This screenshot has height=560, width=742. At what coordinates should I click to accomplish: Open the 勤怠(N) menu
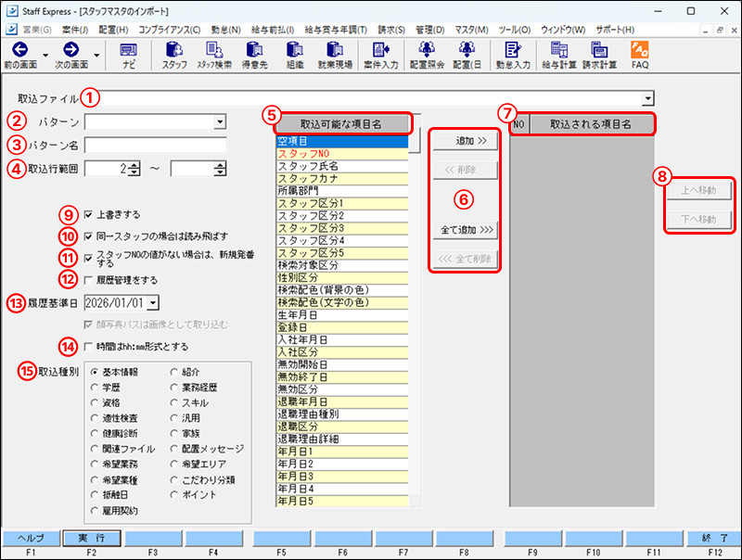click(225, 30)
